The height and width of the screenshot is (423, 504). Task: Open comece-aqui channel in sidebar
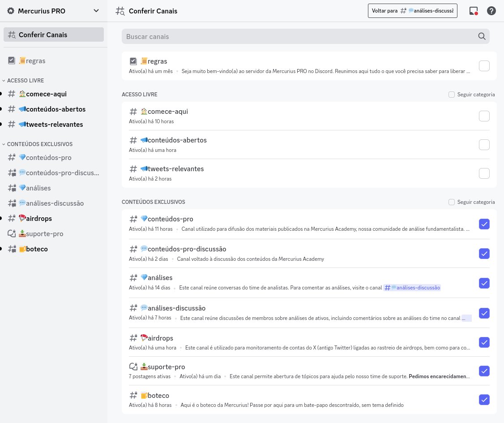(x=54, y=94)
